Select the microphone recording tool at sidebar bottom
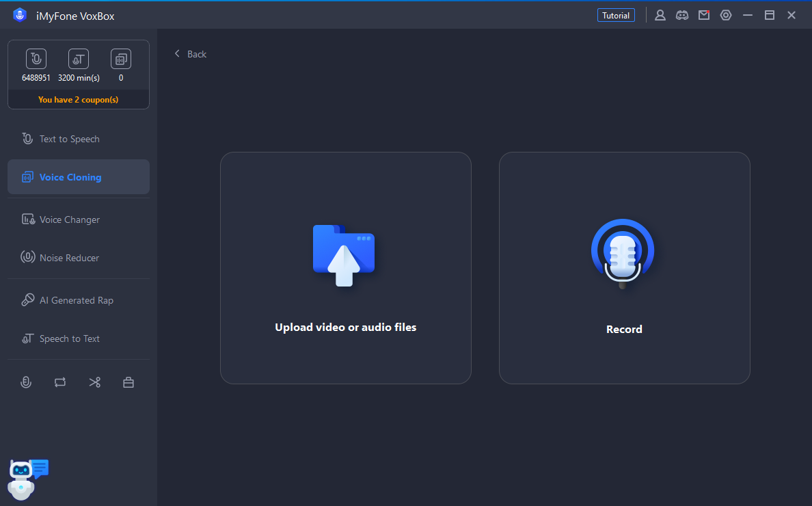The height and width of the screenshot is (506, 812). (26, 382)
